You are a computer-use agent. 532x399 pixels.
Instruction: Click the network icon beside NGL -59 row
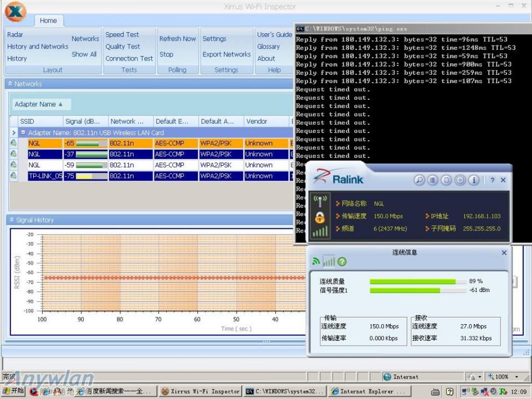13,165
